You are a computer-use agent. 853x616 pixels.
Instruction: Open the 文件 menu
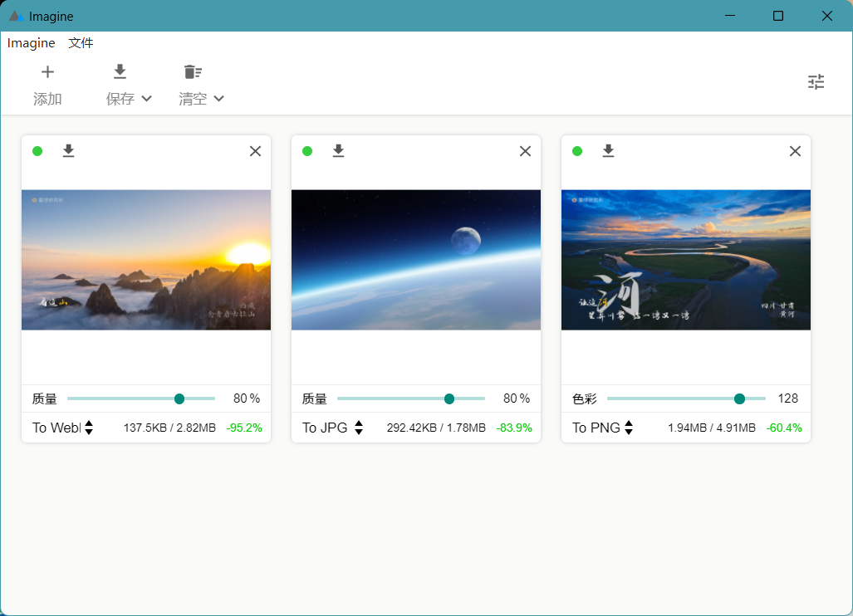(81, 43)
